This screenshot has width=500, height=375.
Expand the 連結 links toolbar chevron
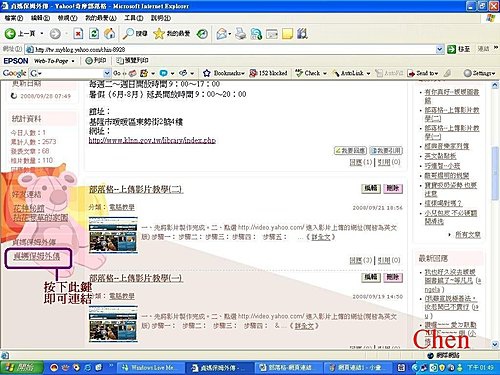click(496, 49)
